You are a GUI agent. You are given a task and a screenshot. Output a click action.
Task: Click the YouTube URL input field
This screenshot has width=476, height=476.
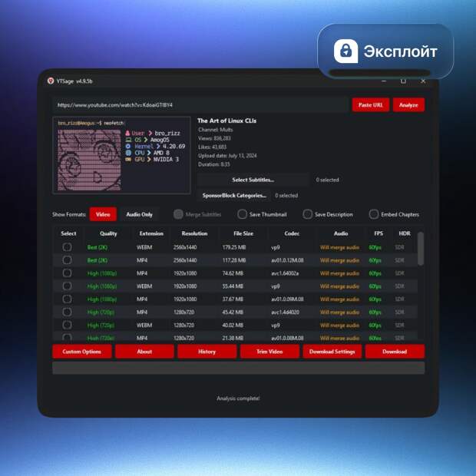200,105
